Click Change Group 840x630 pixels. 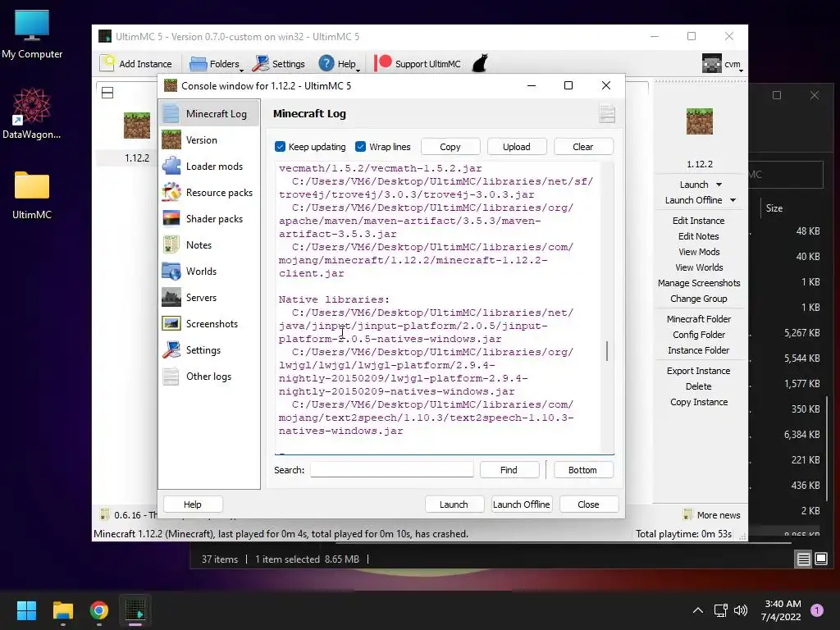coord(699,299)
